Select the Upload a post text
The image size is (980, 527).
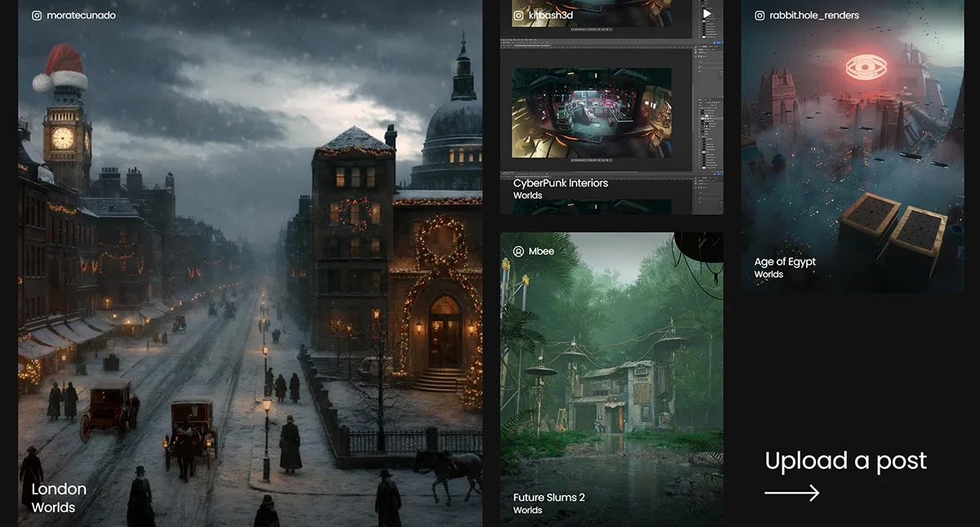pyautogui.click(x=845, y=461)
